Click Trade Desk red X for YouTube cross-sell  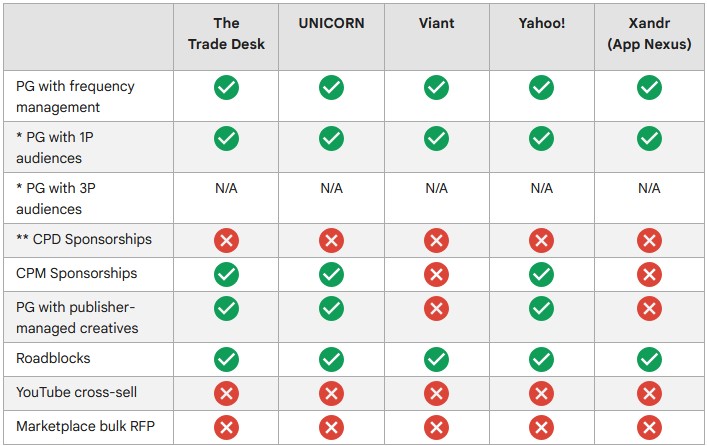click(x=226, y=393)
